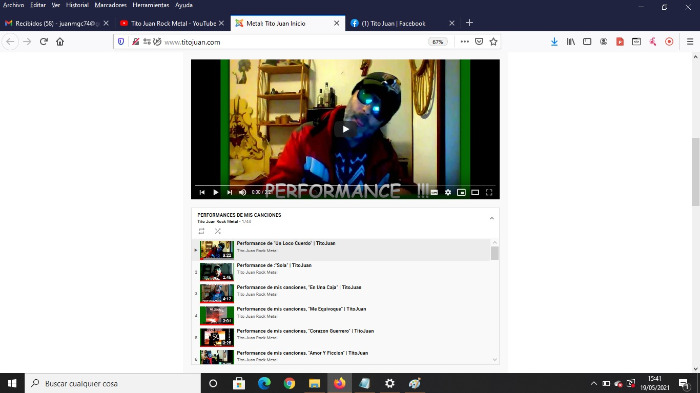This screenshot has height=393, width=700.
Task: Save page to Pocket
Action: coord(479,42)
